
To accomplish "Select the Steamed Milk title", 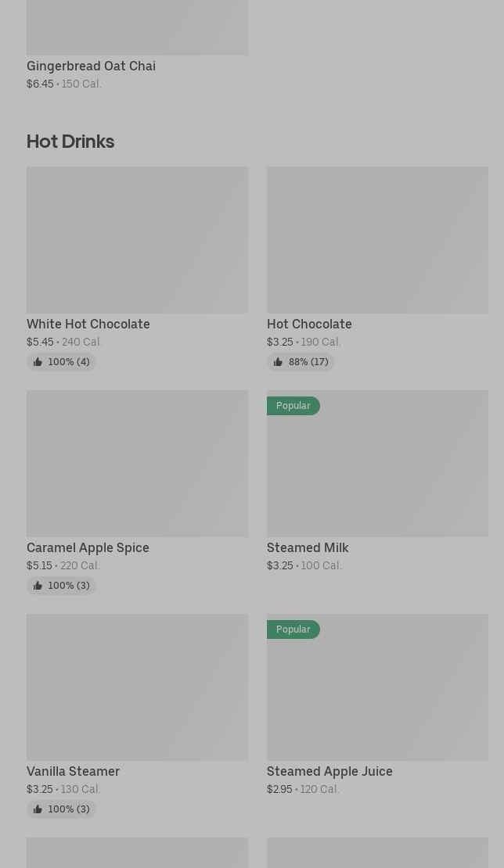I will click(308, 547).
